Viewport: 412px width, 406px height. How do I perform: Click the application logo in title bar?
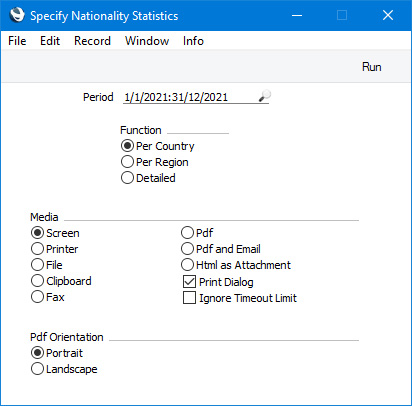point(17,15)
